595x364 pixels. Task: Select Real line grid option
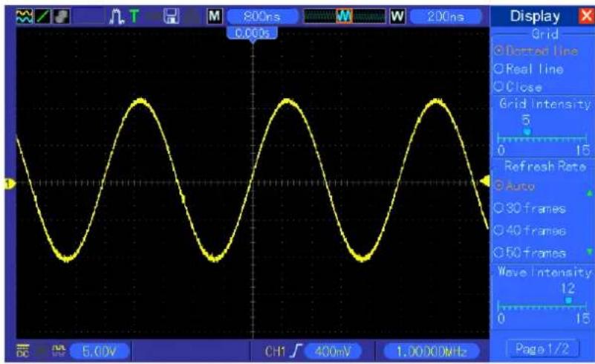(529, 69)
